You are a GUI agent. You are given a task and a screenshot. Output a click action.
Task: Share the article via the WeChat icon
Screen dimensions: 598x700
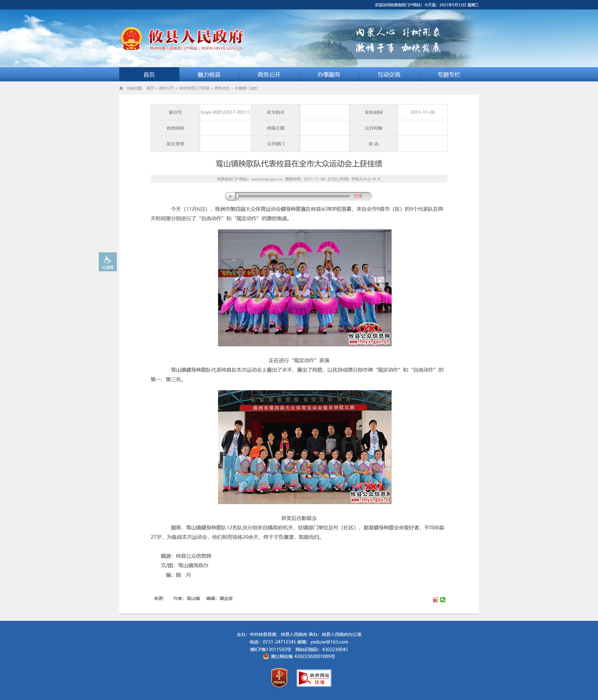[x=442, y=600]
